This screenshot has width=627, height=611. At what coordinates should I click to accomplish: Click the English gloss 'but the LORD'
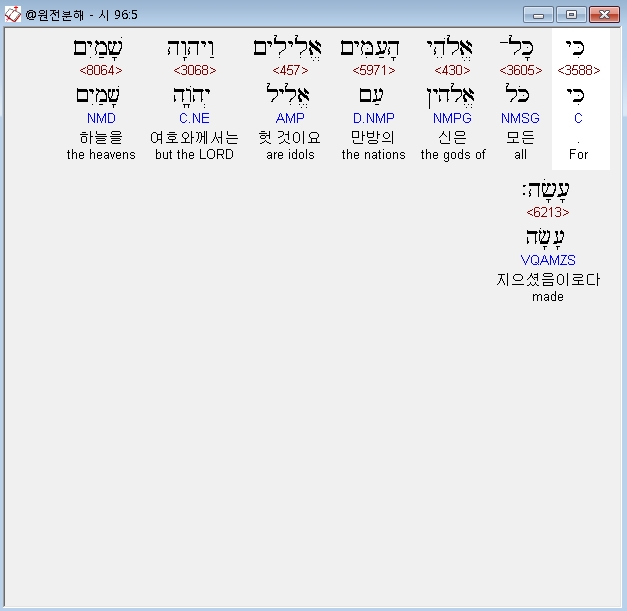point(194,155)
